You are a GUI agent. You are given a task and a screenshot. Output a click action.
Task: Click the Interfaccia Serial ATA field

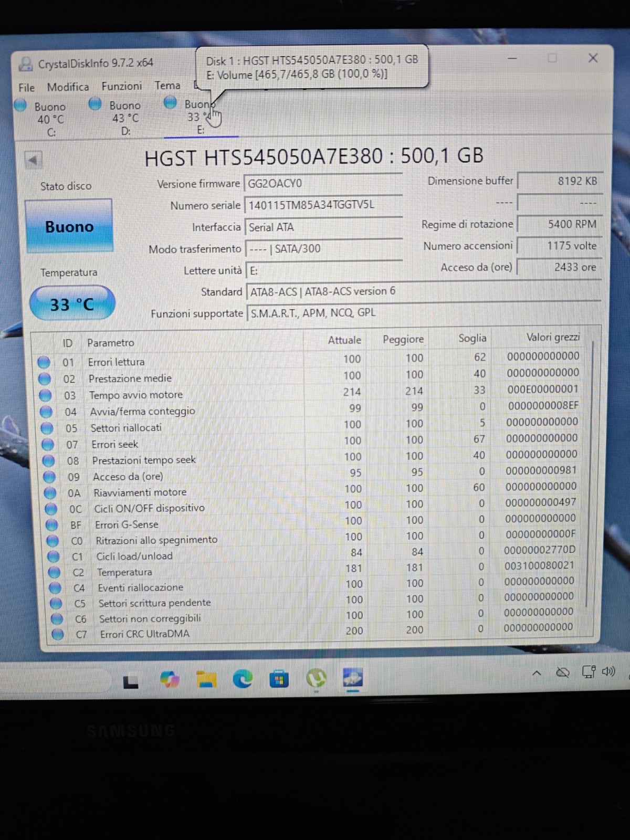coord(324,227)
